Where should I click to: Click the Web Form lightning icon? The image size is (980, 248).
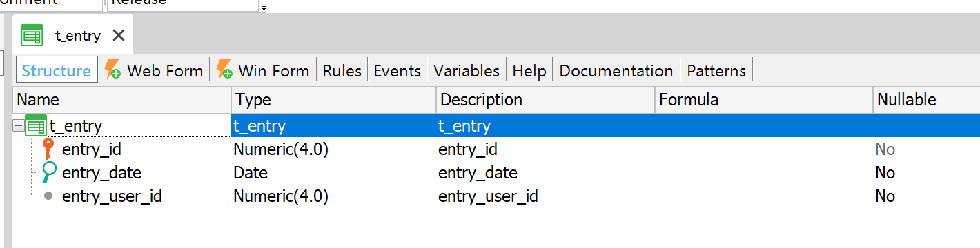coord(112,70)
